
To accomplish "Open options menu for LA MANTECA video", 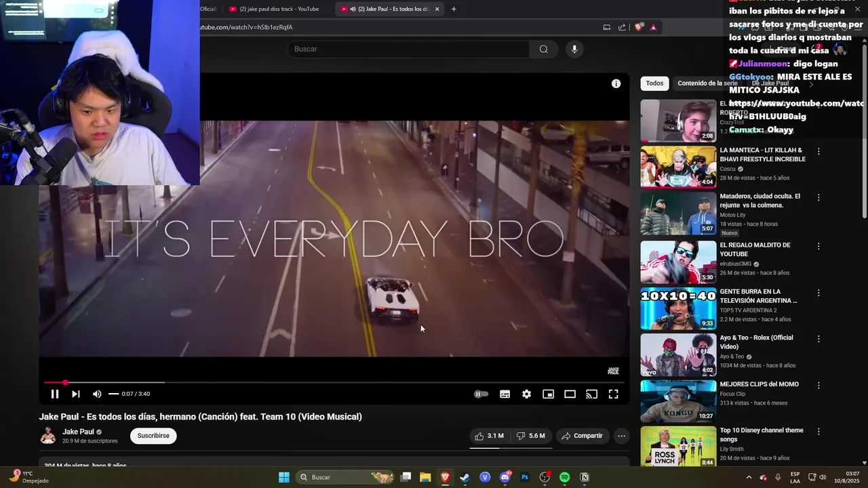I will (x=818, y=152).
